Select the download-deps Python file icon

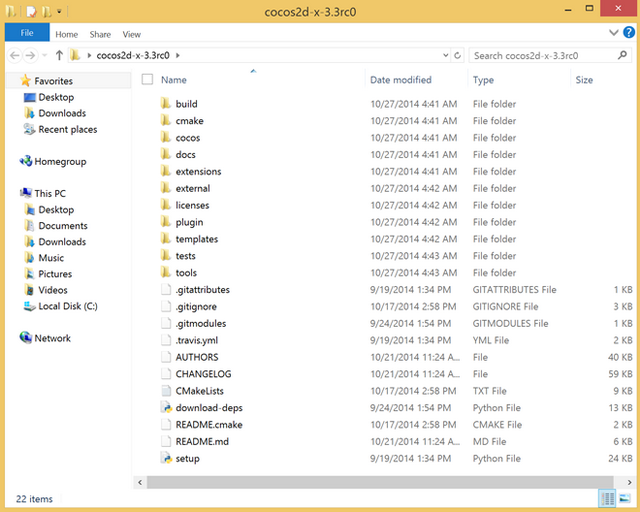coord(166,407)
